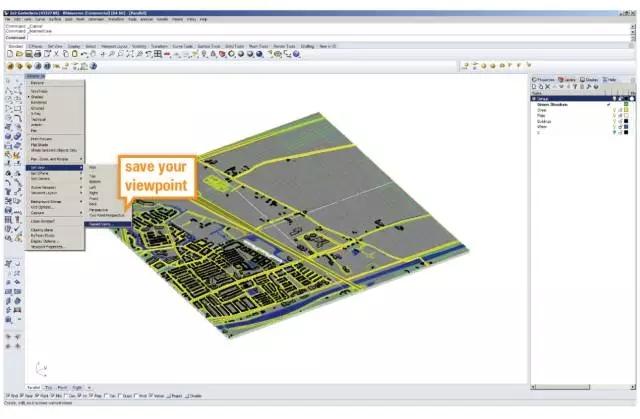The image size is (640, 419).
Task: Click the Help globe icon at toolbar end
Action: pyautogui.click(x=296, y=54)
